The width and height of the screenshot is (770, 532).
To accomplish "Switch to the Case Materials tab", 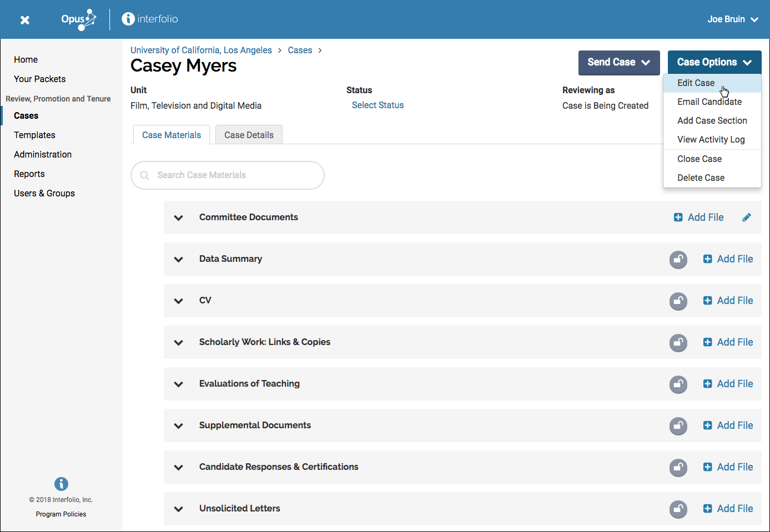I will point(172,135).
